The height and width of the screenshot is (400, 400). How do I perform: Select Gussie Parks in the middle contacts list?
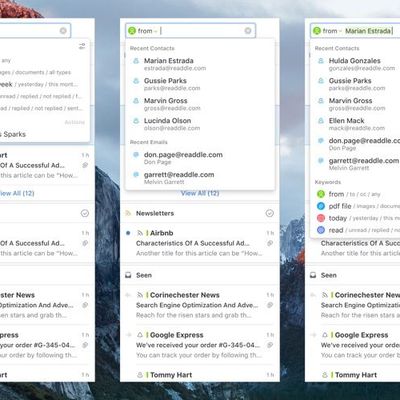click(x=200, y=84)
